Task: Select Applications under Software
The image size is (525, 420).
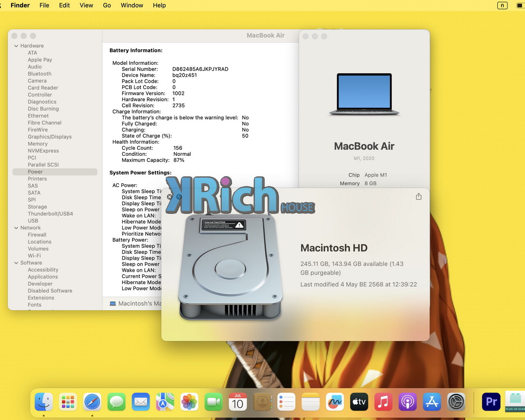Action: [43, 277]
